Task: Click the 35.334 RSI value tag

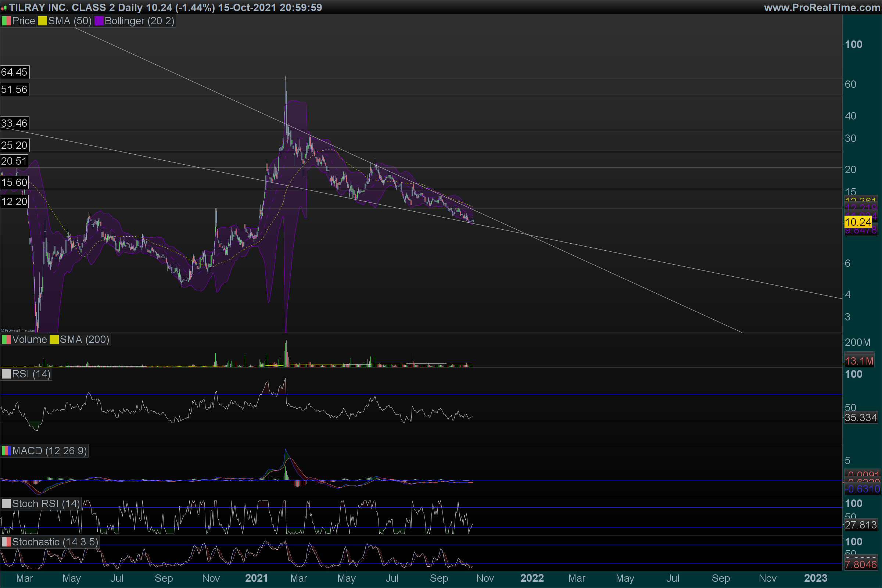Action: [x=861, y=417]
